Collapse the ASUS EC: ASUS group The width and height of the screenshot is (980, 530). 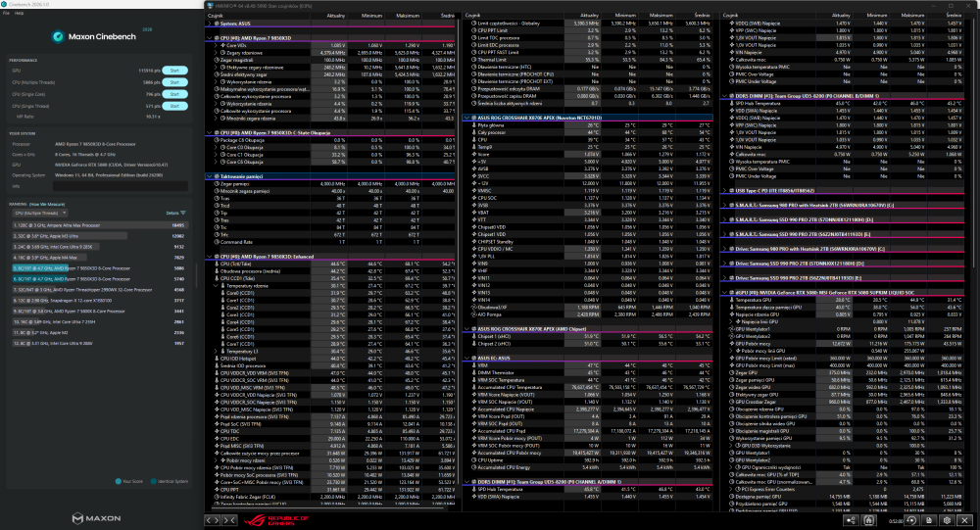(466, 359)
